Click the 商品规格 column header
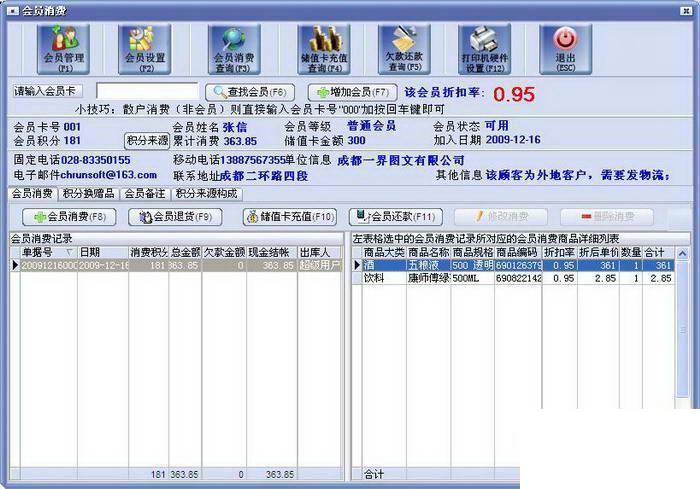Screen dimensions: 700x489 [472, 252]
